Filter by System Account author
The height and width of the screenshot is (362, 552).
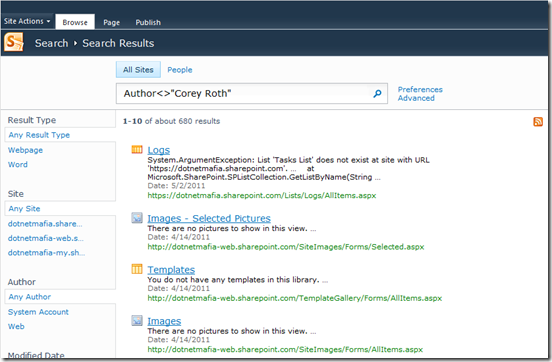[x=38, y=312]
